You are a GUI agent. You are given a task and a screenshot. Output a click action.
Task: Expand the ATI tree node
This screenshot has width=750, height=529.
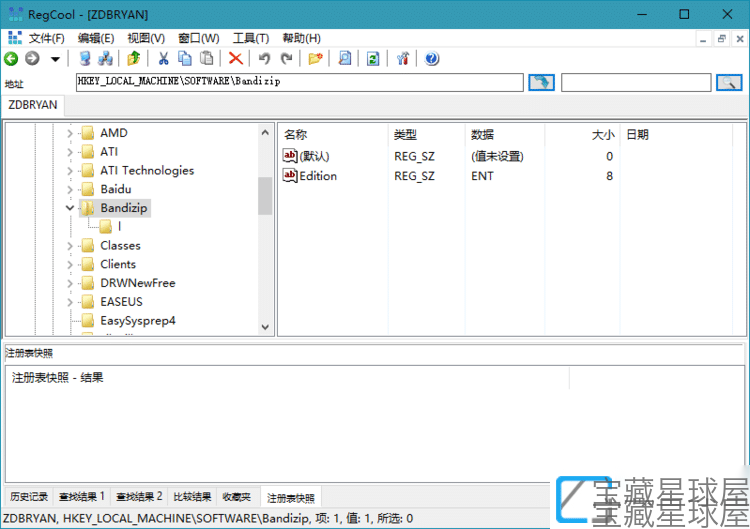70,152
